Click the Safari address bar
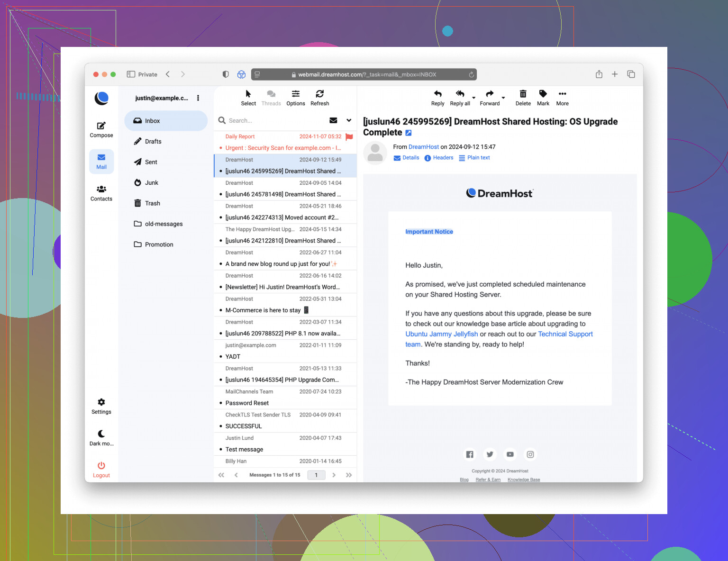 (364, 74)
